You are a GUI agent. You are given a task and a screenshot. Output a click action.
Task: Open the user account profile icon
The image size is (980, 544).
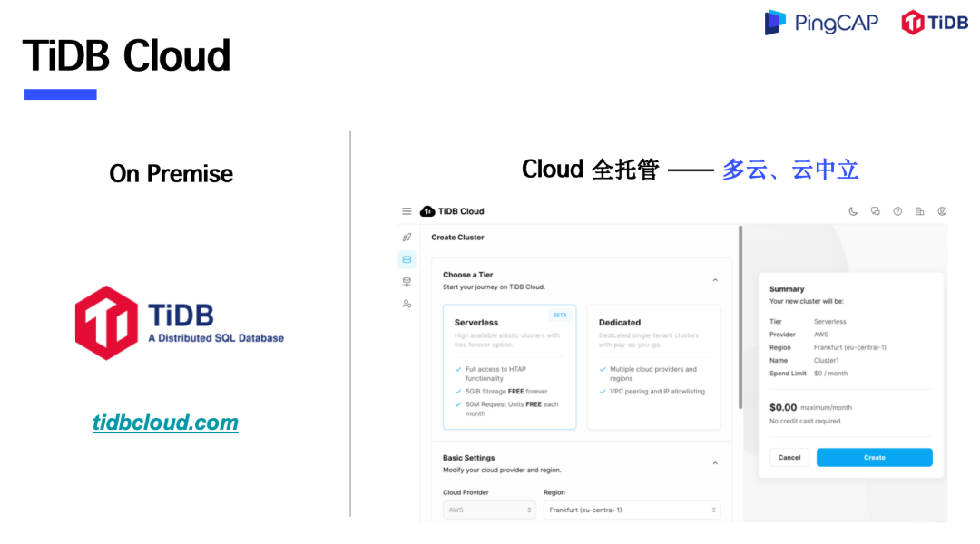click(x=942, y=211)
